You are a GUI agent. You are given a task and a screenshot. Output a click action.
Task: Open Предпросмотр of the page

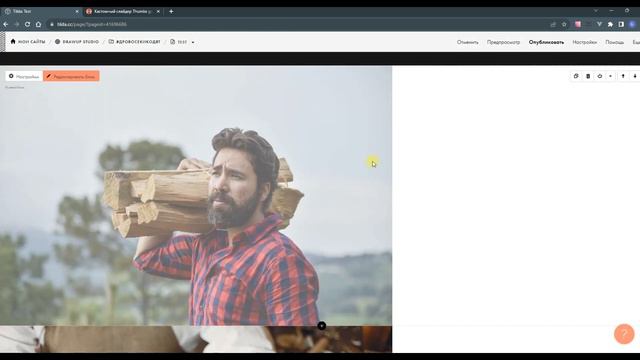pyautogui.click(x=503, y=42)
